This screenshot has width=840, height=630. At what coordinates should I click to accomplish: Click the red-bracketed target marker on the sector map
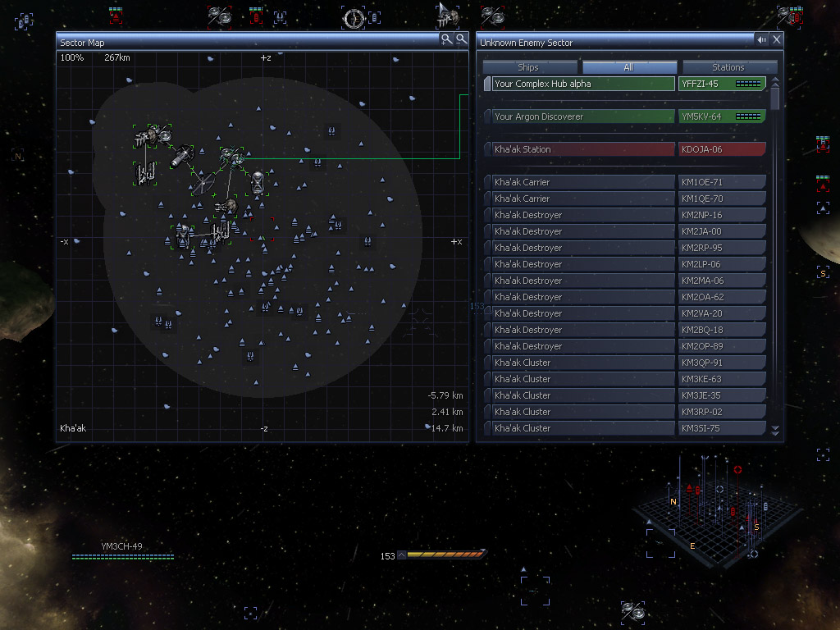point(262,230)
